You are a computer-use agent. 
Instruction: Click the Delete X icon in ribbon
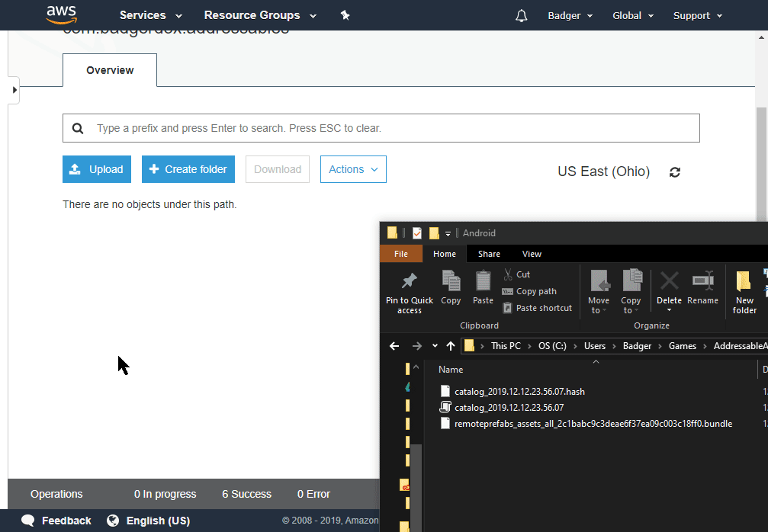click(669, 281)
